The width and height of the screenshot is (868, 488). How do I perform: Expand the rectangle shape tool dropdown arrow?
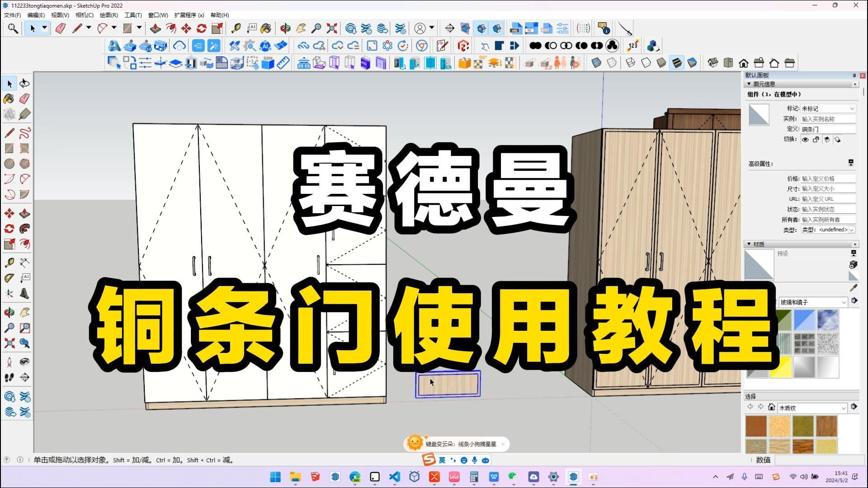[139, 28]
